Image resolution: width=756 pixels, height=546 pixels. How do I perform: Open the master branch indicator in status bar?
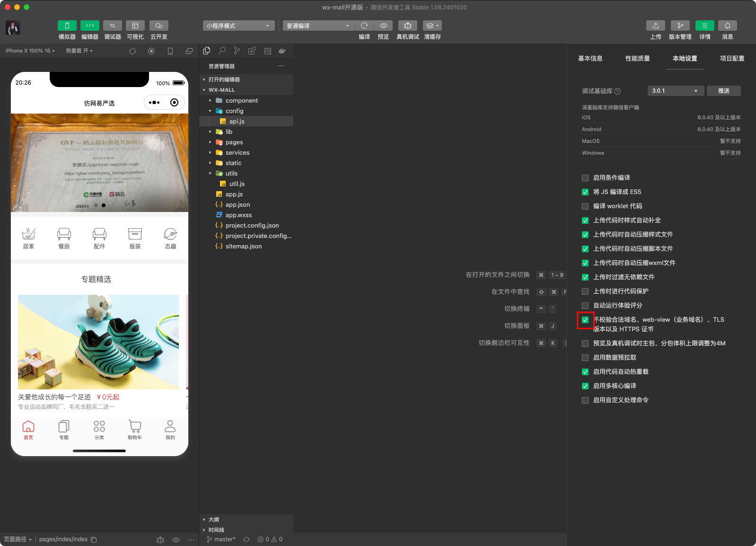tap(221, 539)
